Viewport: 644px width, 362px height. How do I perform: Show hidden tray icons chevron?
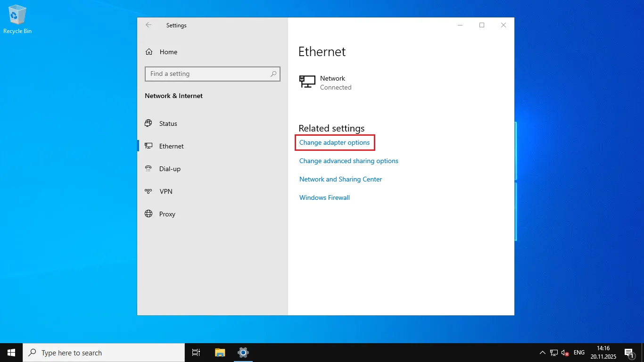coord(542,353)
